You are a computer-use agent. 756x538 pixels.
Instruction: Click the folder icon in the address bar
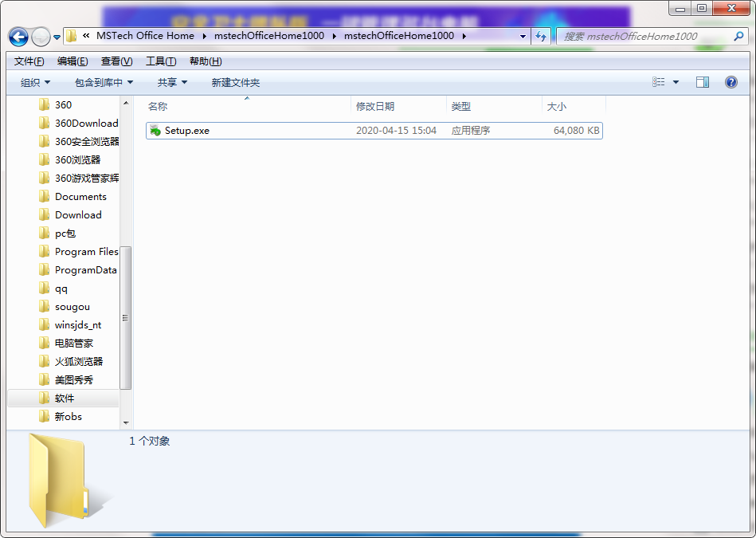[72, 36]
